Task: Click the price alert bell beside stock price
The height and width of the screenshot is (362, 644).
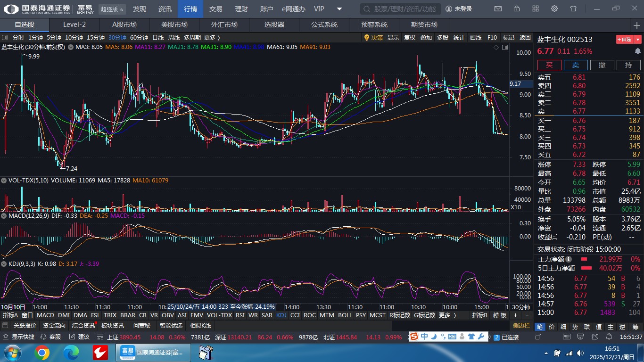Action: coord(637,51)
